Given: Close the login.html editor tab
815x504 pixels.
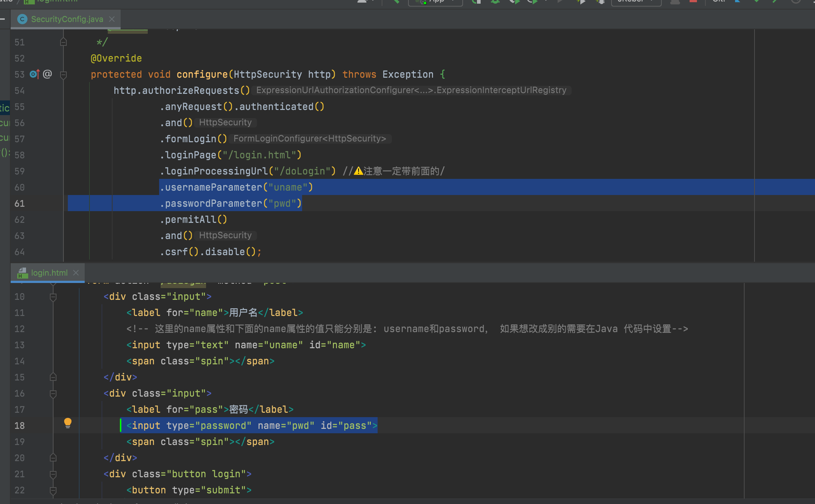Looking at the screenshot, I should 76,273.
